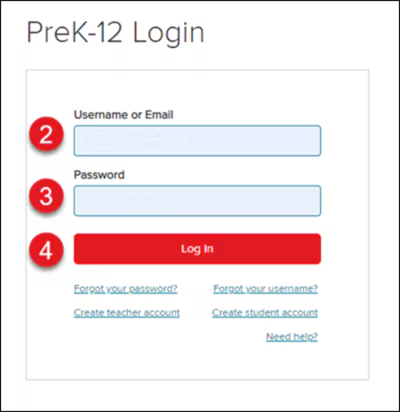This screenshot has width=400, height=412.
Task: Open the Need help link
Action: [x=292, y=337]
